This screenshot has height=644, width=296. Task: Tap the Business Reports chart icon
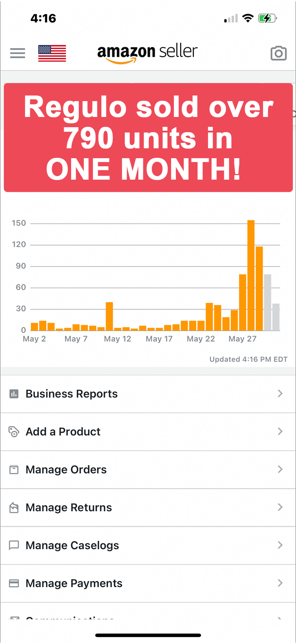[x=14, y=394]
